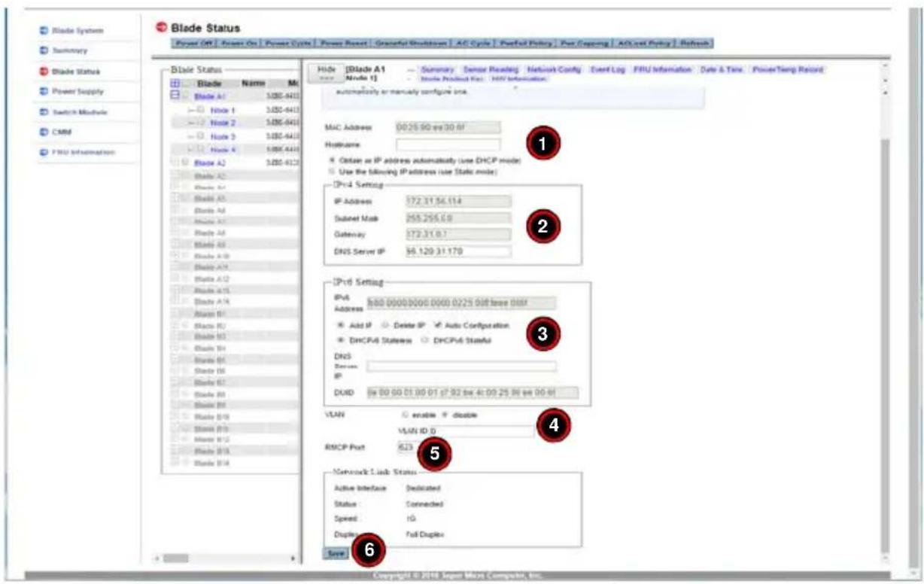Select the VLAN enable radio button
The image size is (924, 584).
click(406, 414)
